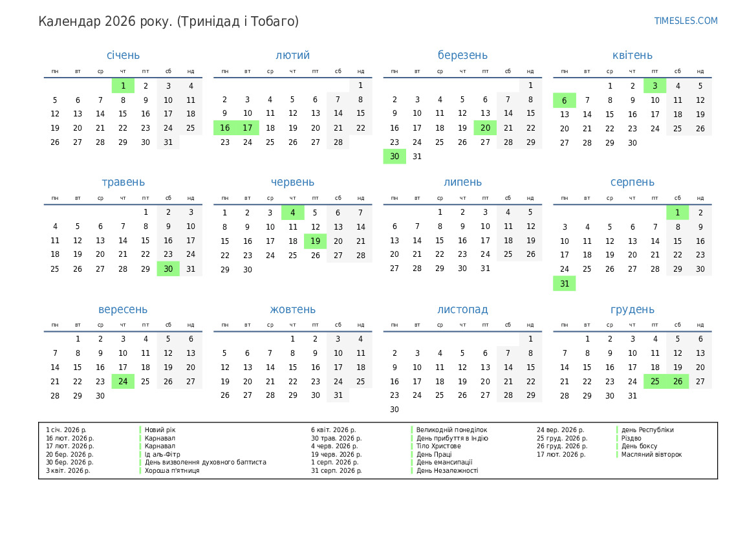Click the "Новий рік" legend entry
This screenshot has width=756, height=535.
coord(160,430)
